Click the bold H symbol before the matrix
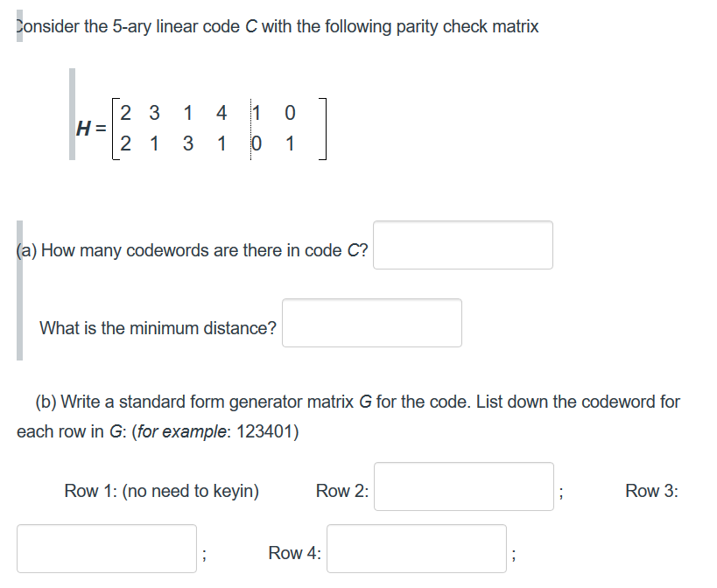Viewport: 717px width, 588px height. tap(84, 129)
